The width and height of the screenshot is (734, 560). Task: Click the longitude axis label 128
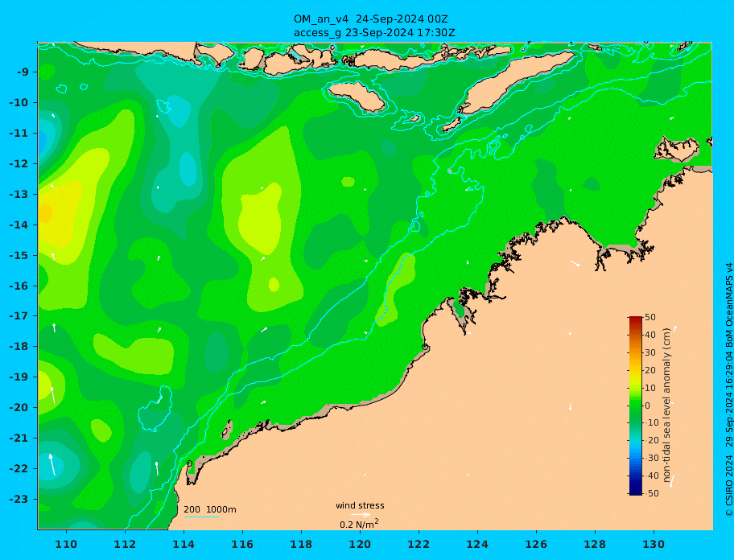[595, 544]
